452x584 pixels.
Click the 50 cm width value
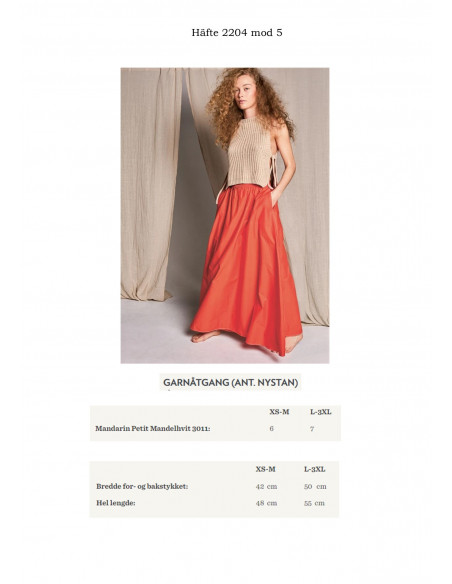[315, 486]
